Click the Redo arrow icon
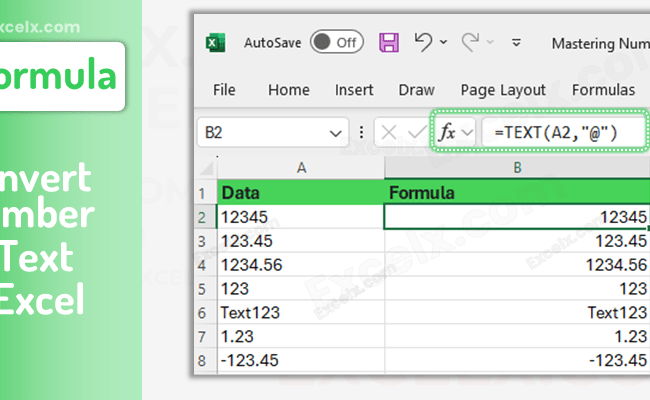This screenshot has height=400, width=650. tap(470, 42)
